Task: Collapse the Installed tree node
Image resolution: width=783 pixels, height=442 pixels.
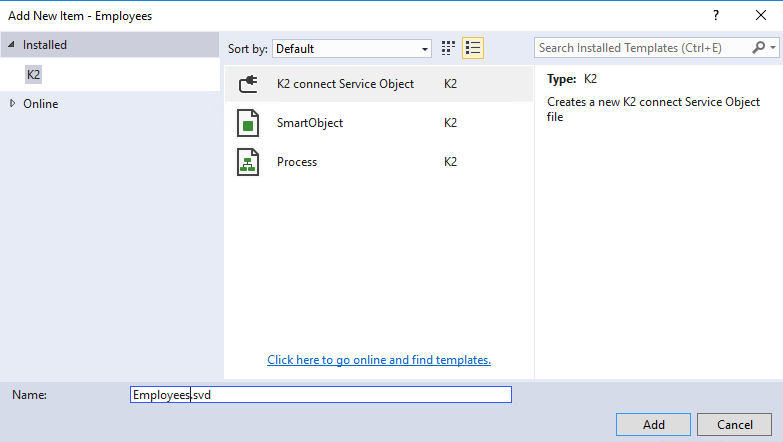Action: pos(11,44)
